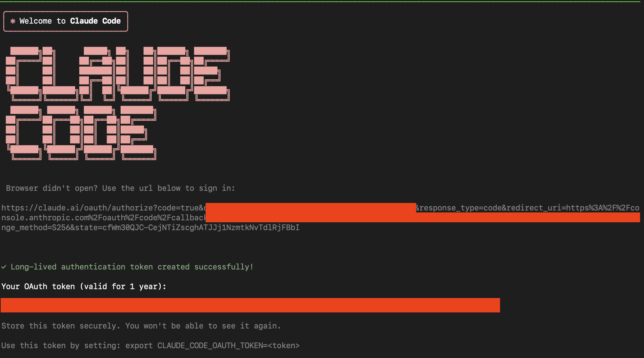Click the "Welcome to Claude Code" banner text
644x358 pixels.
click(70, 21)
